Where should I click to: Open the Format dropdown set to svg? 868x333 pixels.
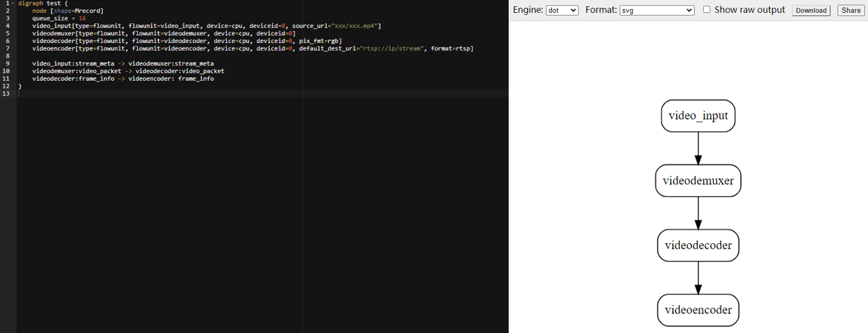[657, 11]
